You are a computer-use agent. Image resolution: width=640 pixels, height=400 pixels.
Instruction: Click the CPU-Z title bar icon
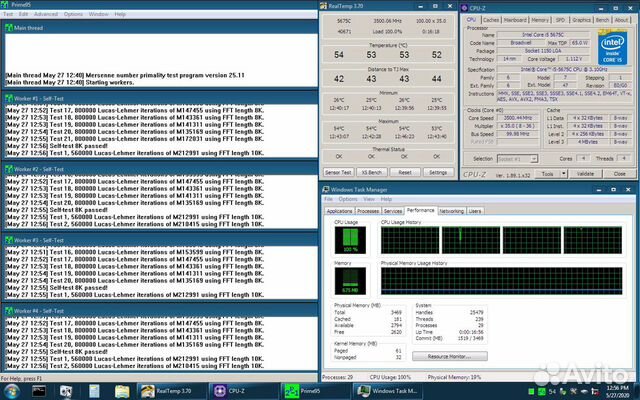point(464,8)
